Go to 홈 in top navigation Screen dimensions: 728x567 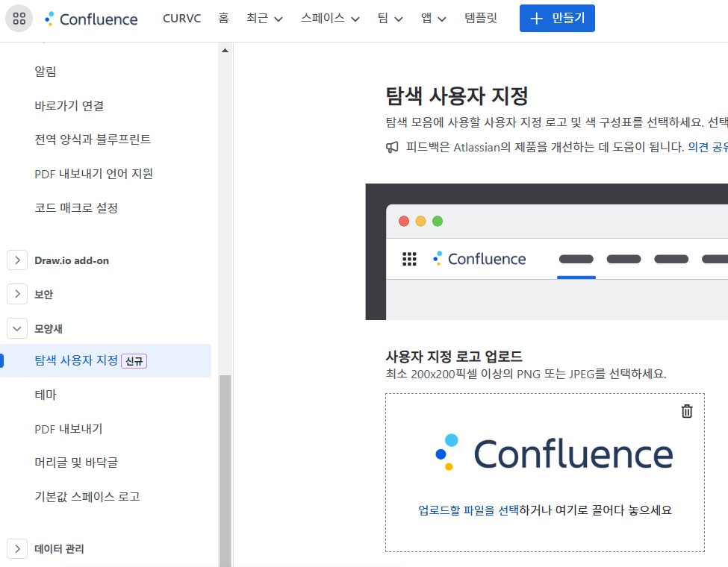coord(223,19)
